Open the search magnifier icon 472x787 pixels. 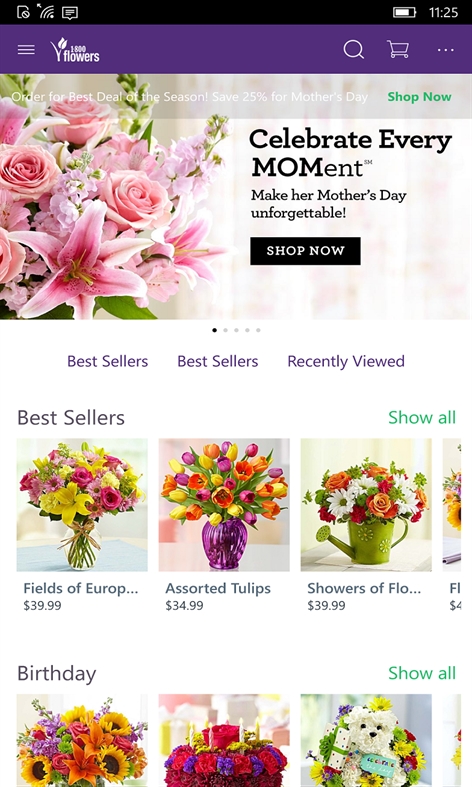353,50
